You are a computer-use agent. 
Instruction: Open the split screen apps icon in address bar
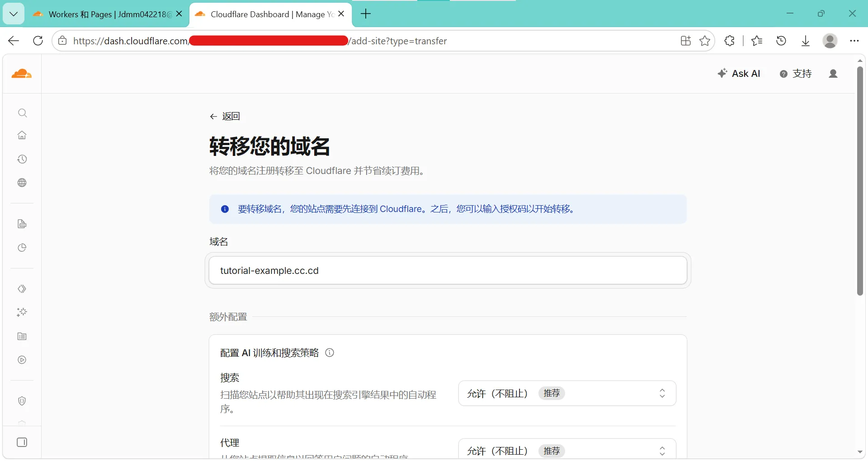coord(686,41)
